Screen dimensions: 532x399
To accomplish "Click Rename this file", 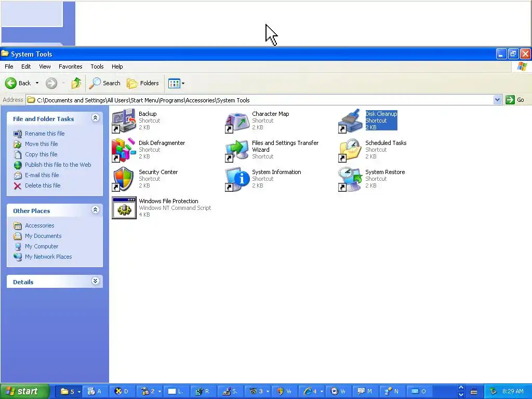I will coord(45,134).
